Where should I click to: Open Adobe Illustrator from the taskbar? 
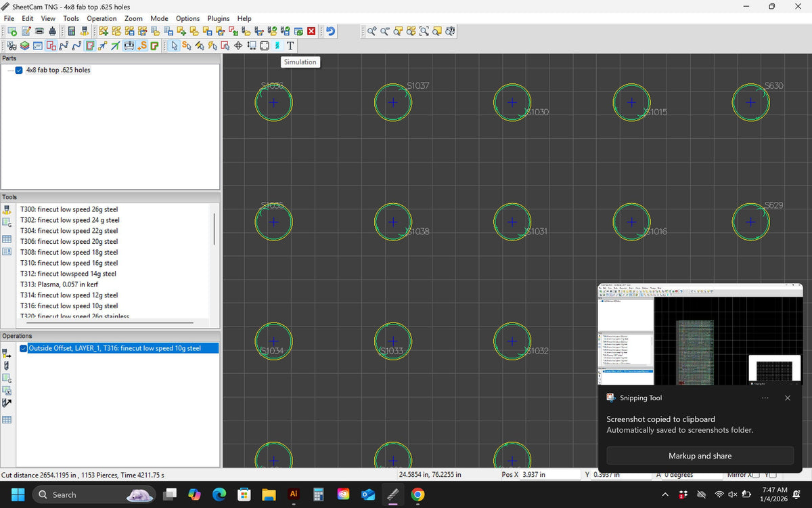pyautogui.click(x=293, y=495)
